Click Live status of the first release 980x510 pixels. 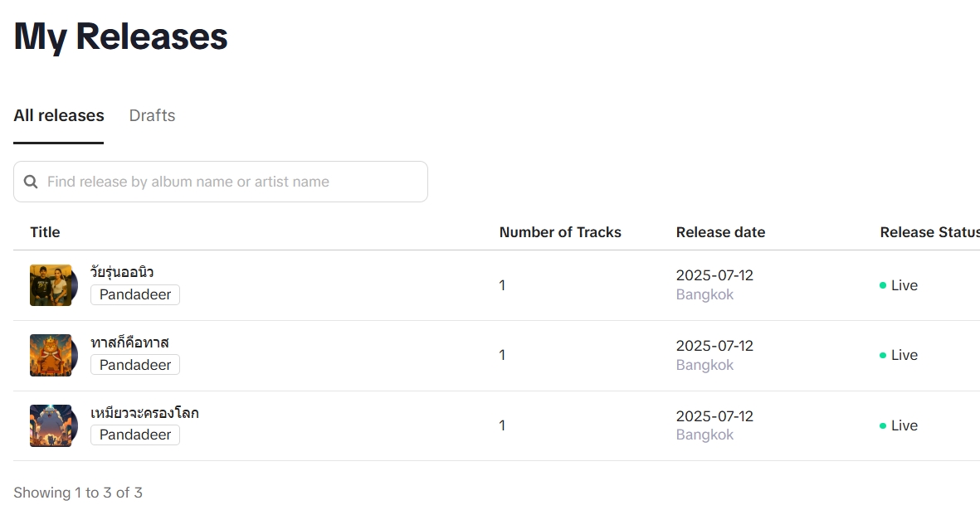[x=899, y=285]
